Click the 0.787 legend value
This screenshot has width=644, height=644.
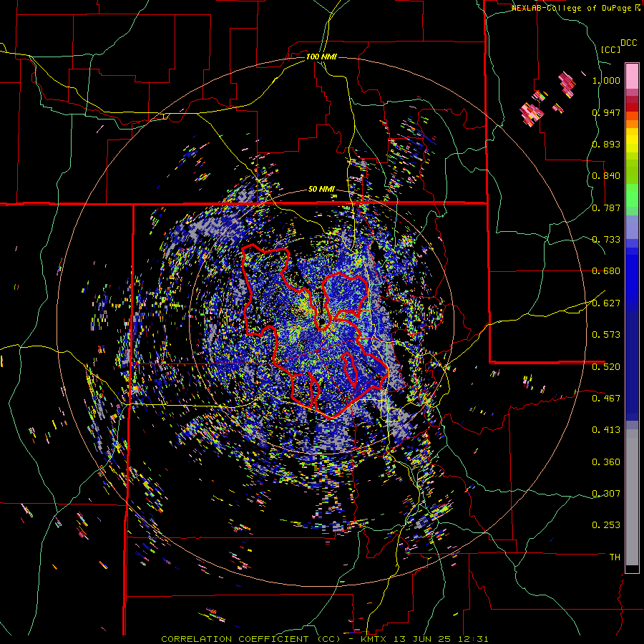(x=606, y=208)
